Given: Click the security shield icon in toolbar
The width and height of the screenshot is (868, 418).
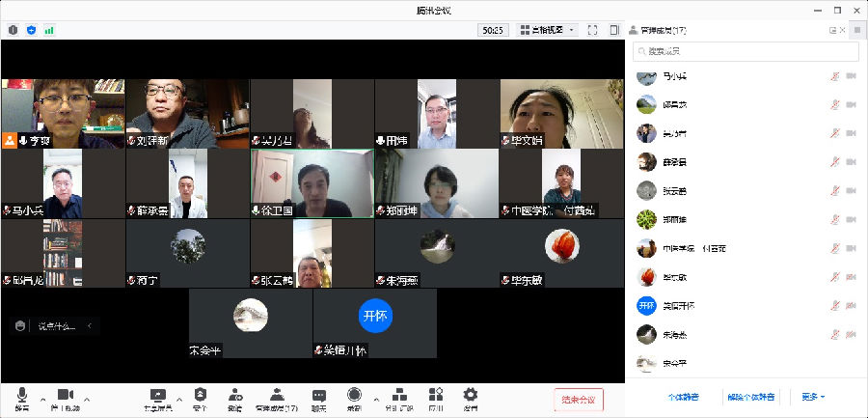Looking at the screenshot, I should point(200,395).
